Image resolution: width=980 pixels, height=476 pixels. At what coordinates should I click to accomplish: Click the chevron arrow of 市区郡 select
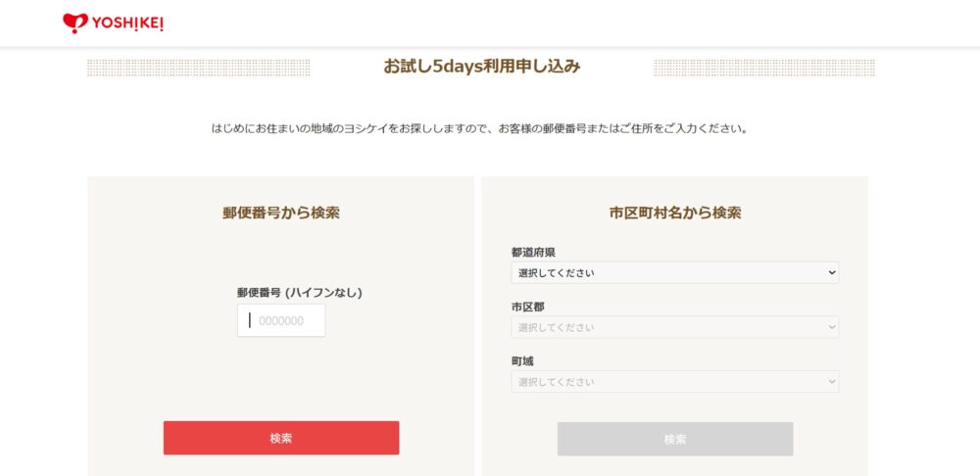point(831,327)
